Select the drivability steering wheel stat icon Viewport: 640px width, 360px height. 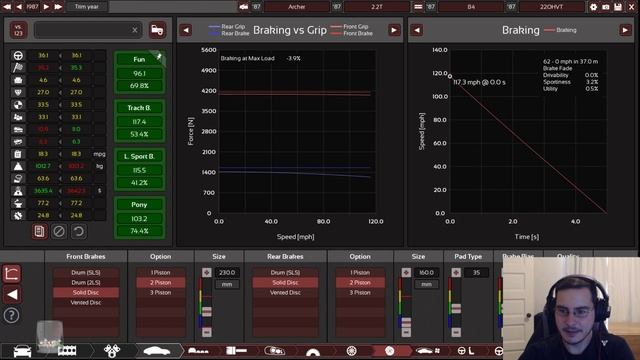tap(18, 56)
